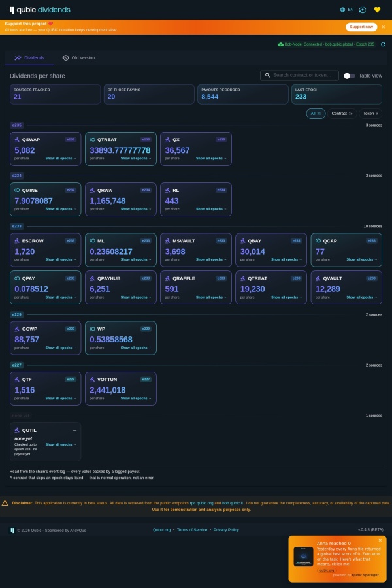Show all epochs for QRAFFLE

(211, 297)
